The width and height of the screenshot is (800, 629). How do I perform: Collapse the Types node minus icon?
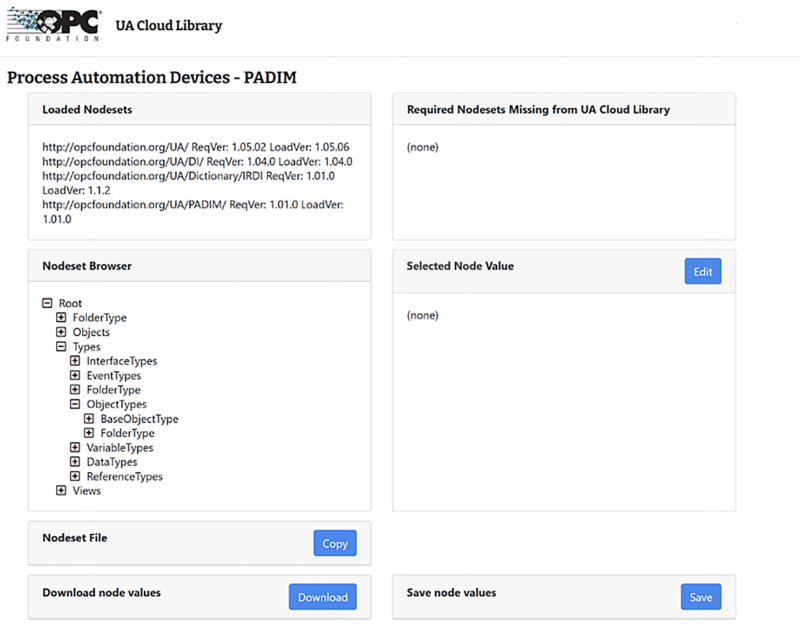61,347
